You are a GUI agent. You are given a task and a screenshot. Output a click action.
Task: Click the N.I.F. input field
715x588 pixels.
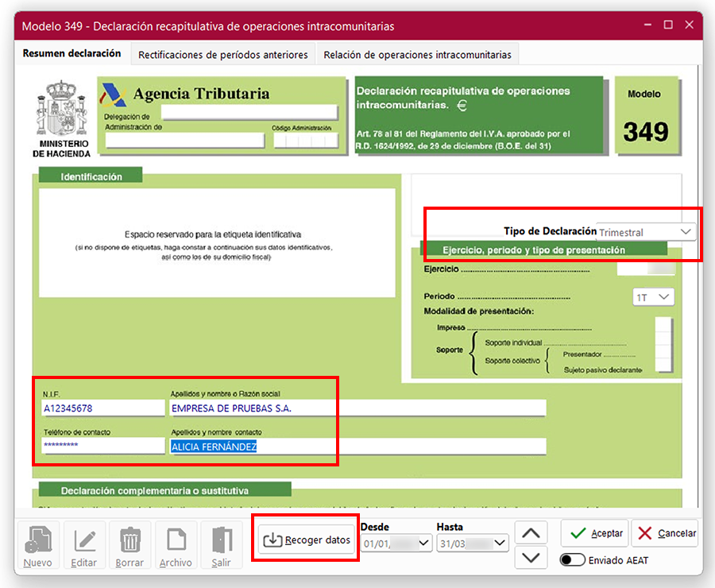[102, 408]
